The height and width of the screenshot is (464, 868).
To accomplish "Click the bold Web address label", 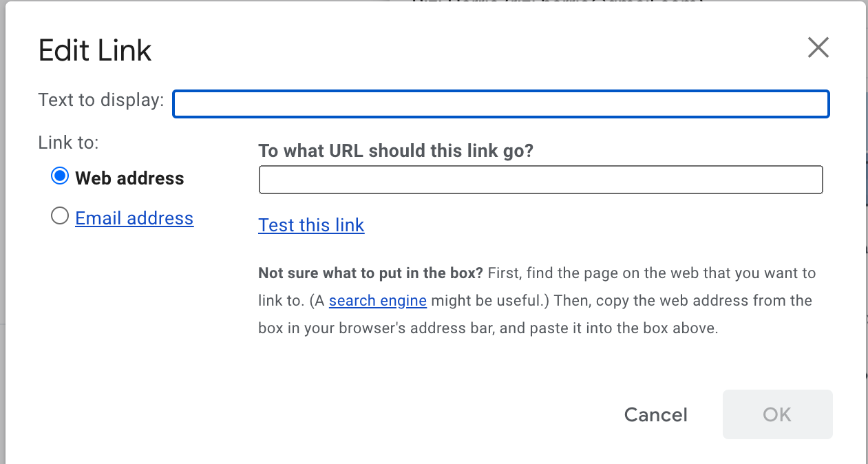I will click(x=129, y=178).
